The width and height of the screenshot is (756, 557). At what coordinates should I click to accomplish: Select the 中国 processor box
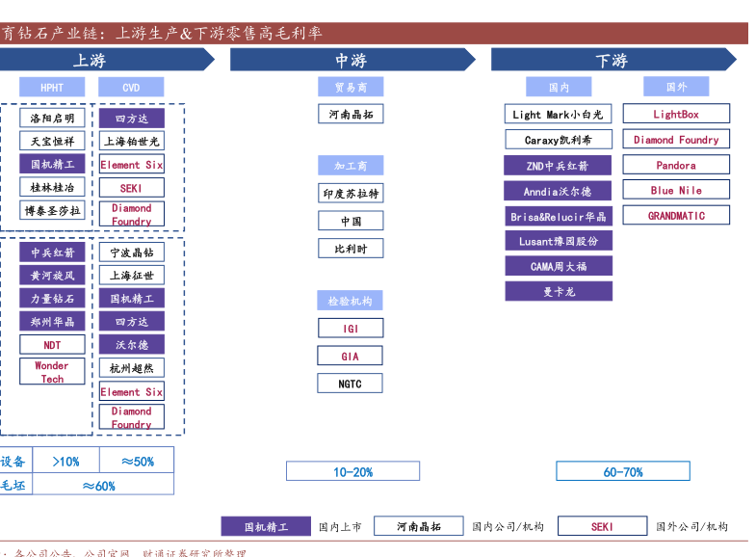(x=351, y=221)
